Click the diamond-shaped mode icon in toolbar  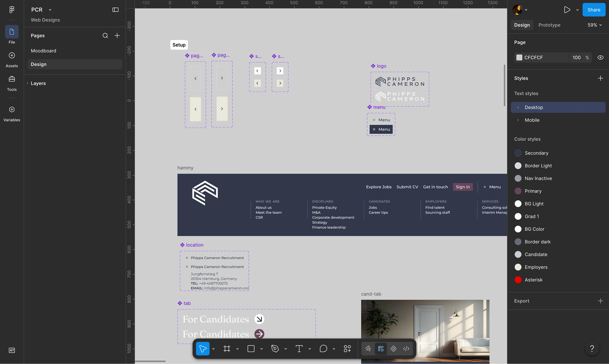(x=393, y=349)
